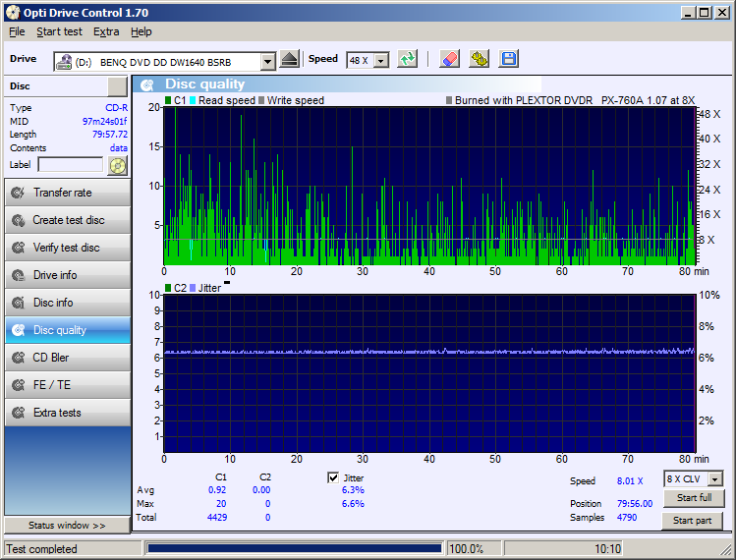The width and height of the screenshot is (736, 560).
Task: Click the eraser icon in toolbar
Action: (449, 59)
